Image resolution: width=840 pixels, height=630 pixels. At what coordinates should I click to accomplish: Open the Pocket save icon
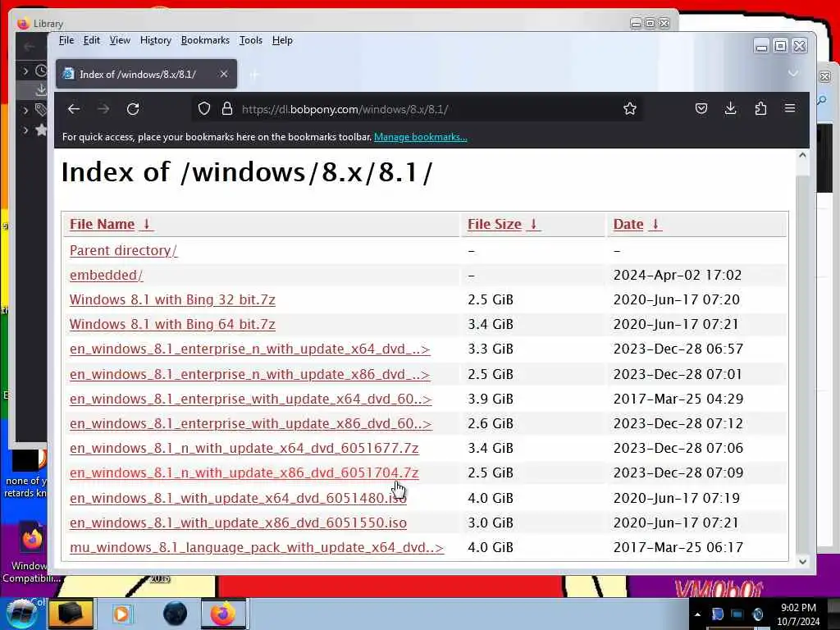point(701,109)
